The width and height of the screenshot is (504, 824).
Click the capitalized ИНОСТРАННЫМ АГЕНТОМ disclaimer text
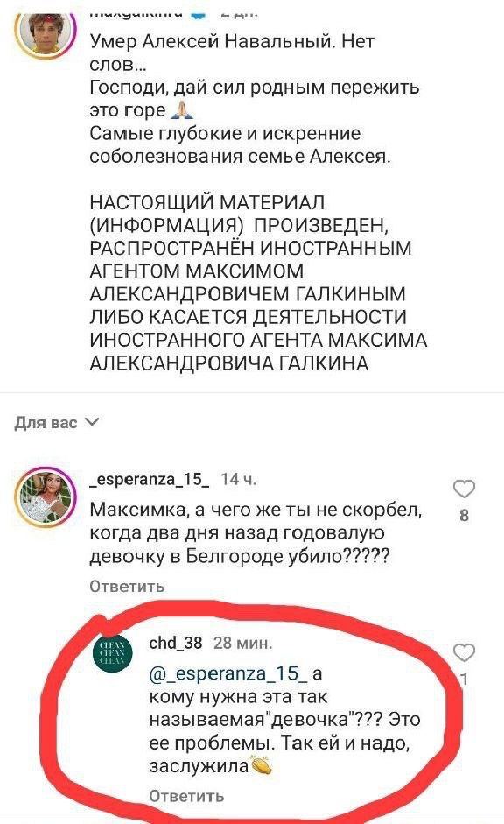pyautogui.click(x=251, y=259)
